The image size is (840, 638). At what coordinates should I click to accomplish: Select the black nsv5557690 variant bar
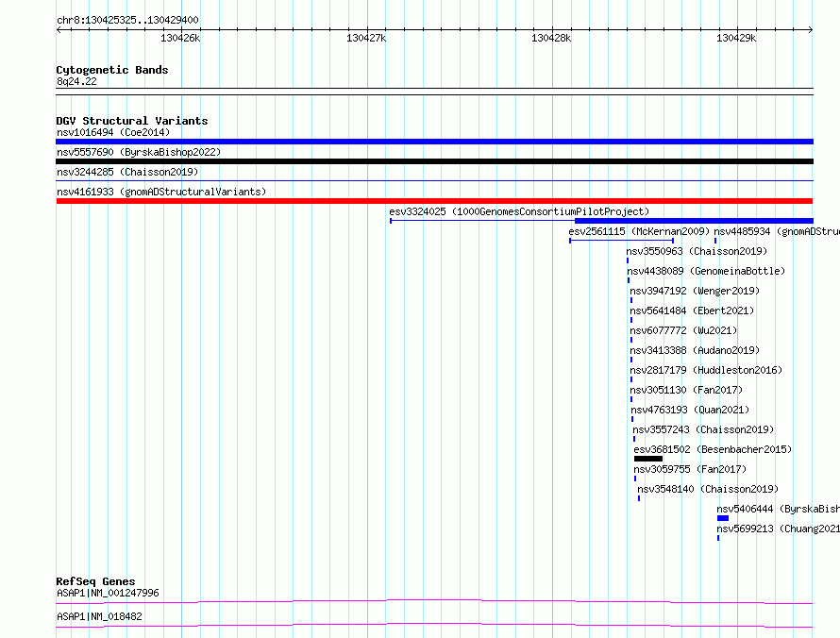434,161
